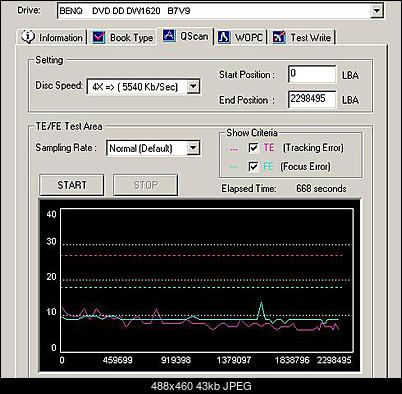Click the 'End Position :' label
This screenshot has height=394, width=402.
coord(247,100)
